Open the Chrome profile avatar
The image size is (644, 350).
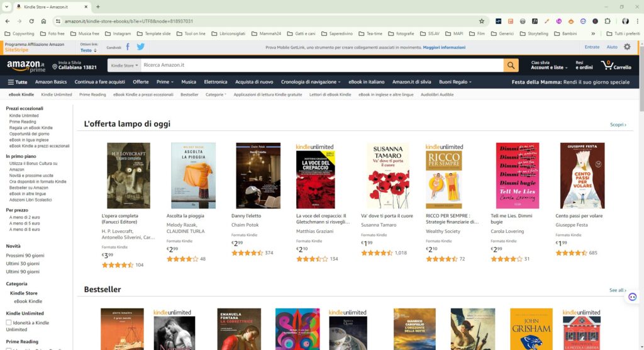pyautogui.click(x=625, y=21)
